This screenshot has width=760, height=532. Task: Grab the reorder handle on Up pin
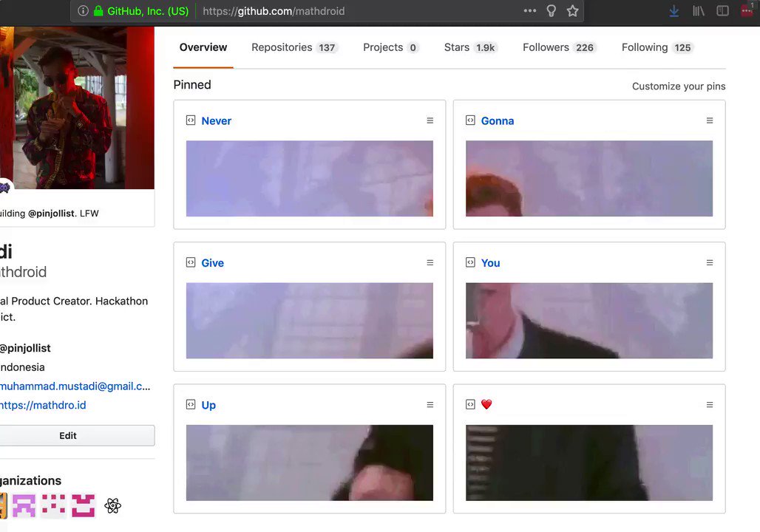430,404
